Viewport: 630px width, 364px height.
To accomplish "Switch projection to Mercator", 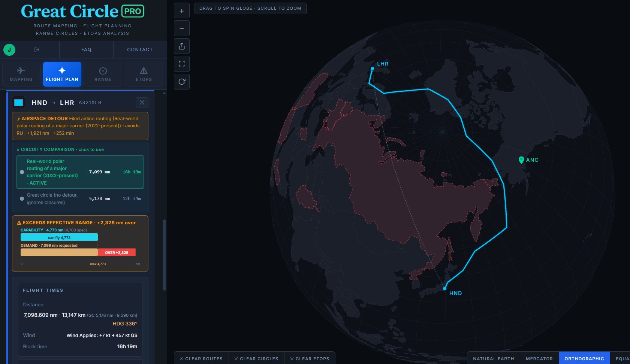I will [x=539, y=358].
